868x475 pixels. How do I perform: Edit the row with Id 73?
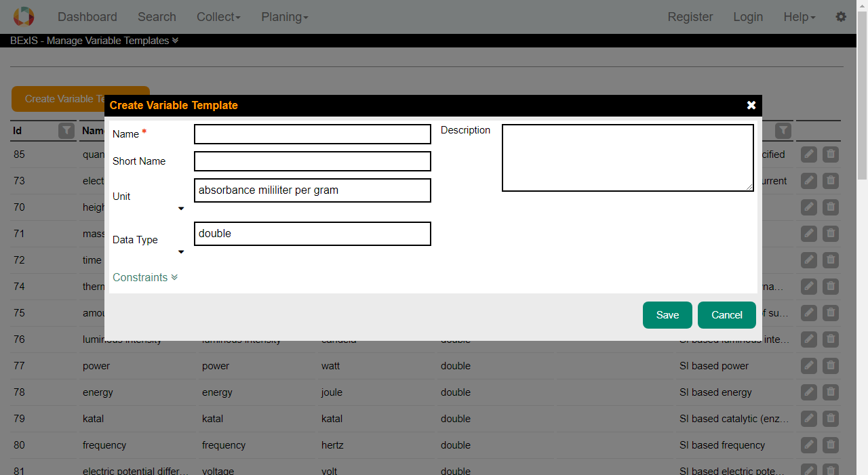tap(808, 181)
